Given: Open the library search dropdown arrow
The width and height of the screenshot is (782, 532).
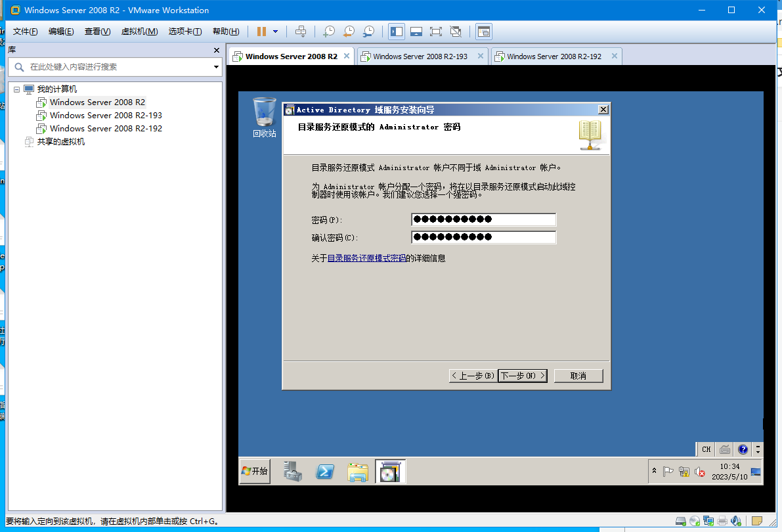Looking at the screenshot, I should coord(216,67).
